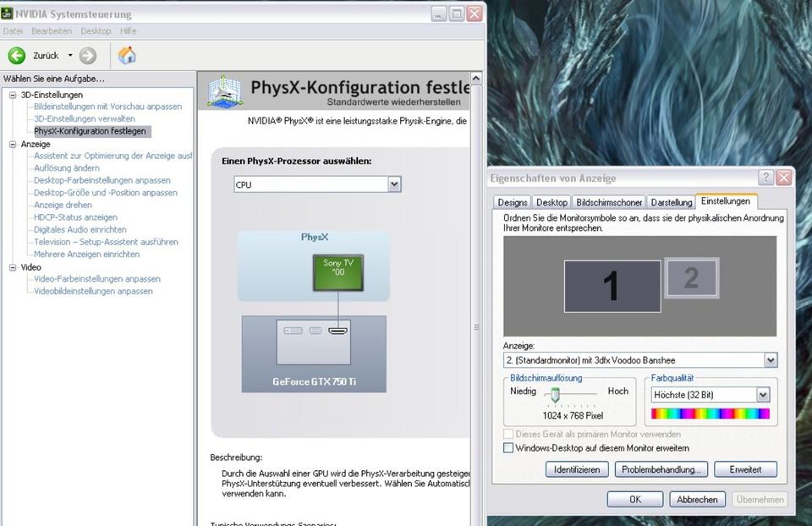Click the NVIDIA Systemsteuerung title bar icon
This screenshot has width=812, height=526.
tap(7, 14)
